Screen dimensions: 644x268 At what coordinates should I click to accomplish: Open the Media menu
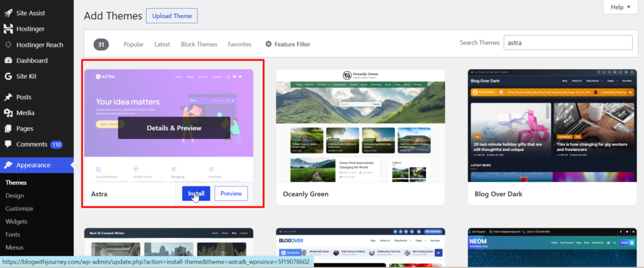tap(25, 113)
